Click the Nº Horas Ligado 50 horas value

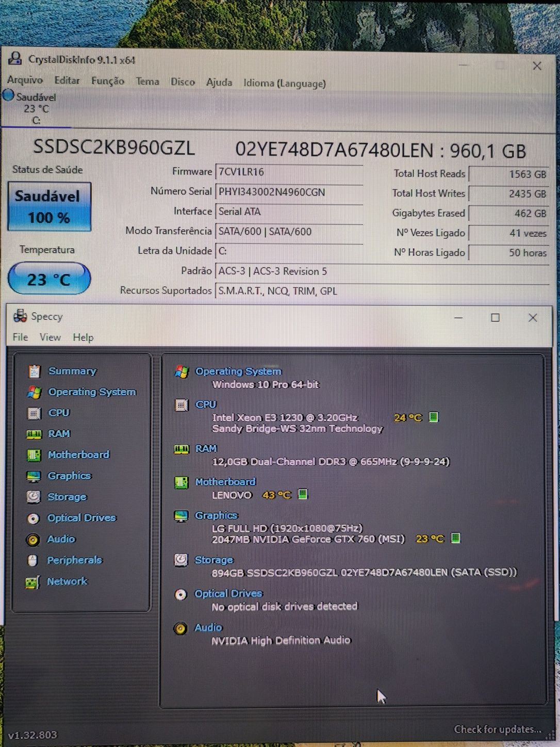(508, 253)
